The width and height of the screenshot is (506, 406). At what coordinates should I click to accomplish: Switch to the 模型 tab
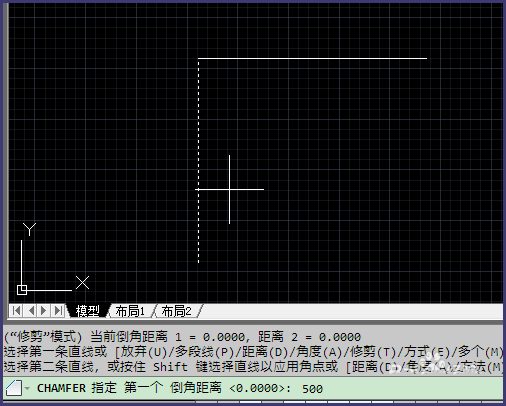(87, 311)
